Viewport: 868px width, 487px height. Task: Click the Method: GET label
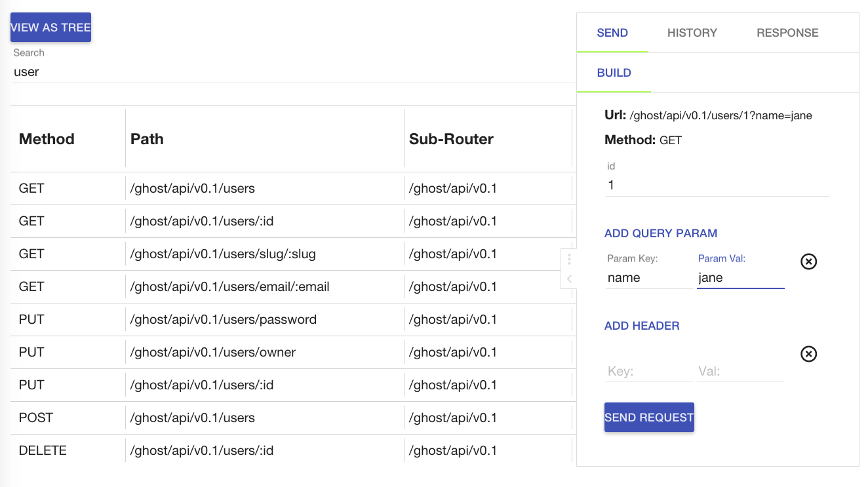(643, 140)
